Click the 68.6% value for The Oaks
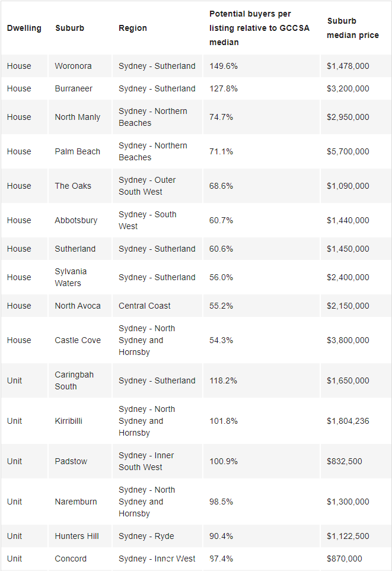 [x=221, y=186]
